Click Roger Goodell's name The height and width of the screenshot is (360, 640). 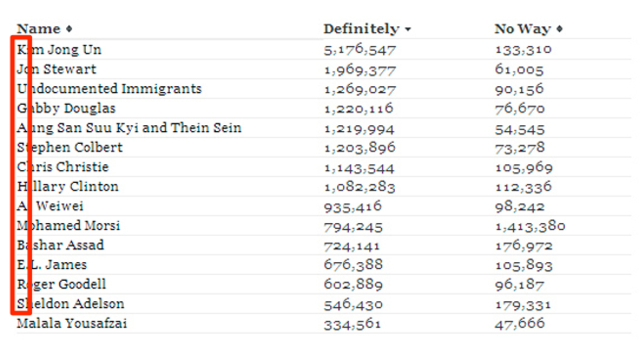click(x=61, y=284)
